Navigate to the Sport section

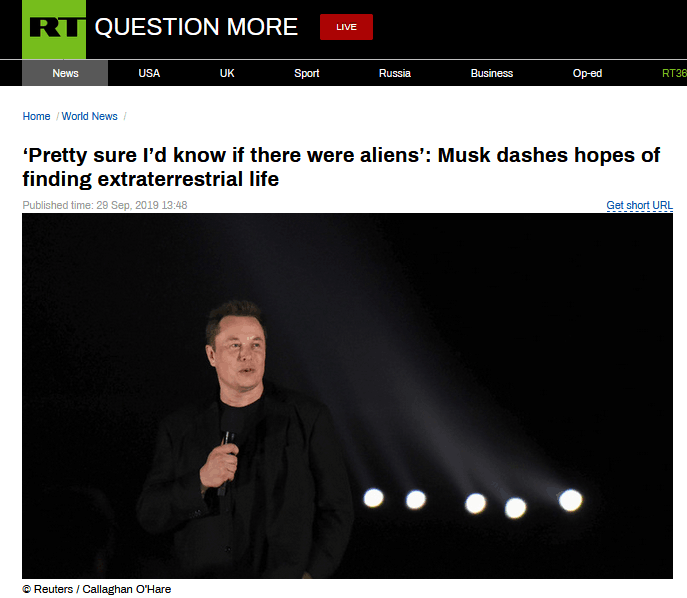pyautogui.click(x=307, y=73)
